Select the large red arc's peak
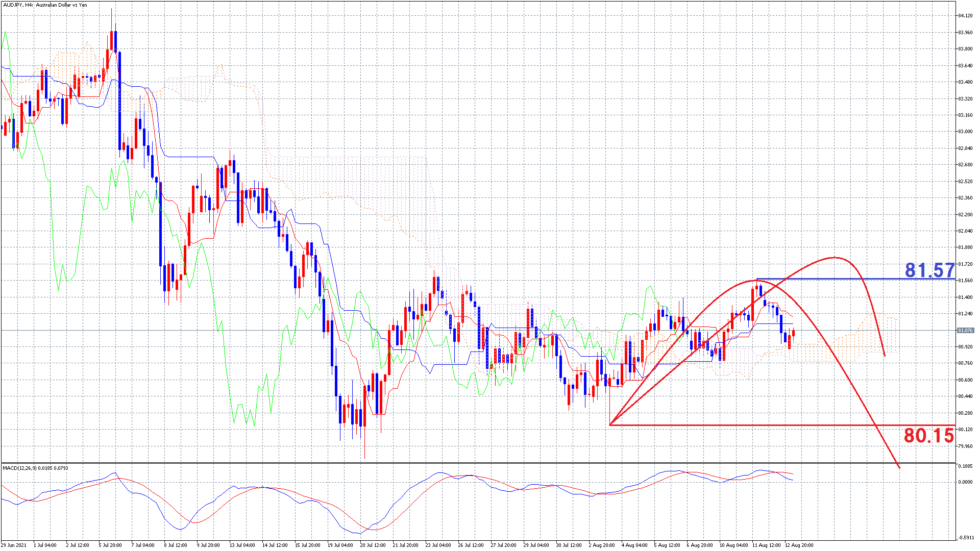 835,258
